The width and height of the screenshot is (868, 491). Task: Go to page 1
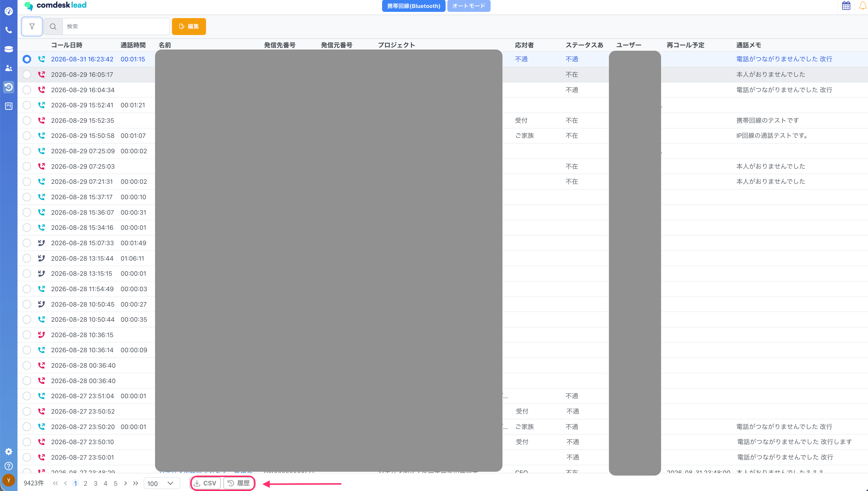76,483
